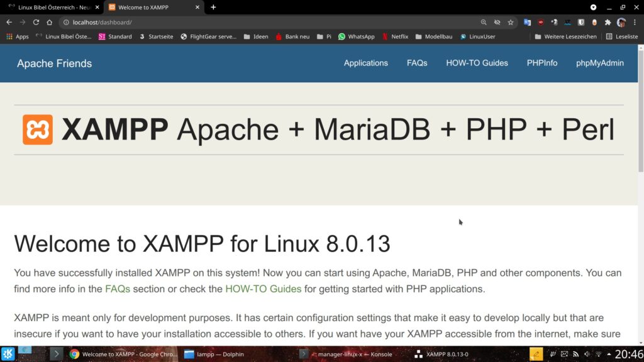Open the Chrome profile avatar
644x362 pixels.
621,22
